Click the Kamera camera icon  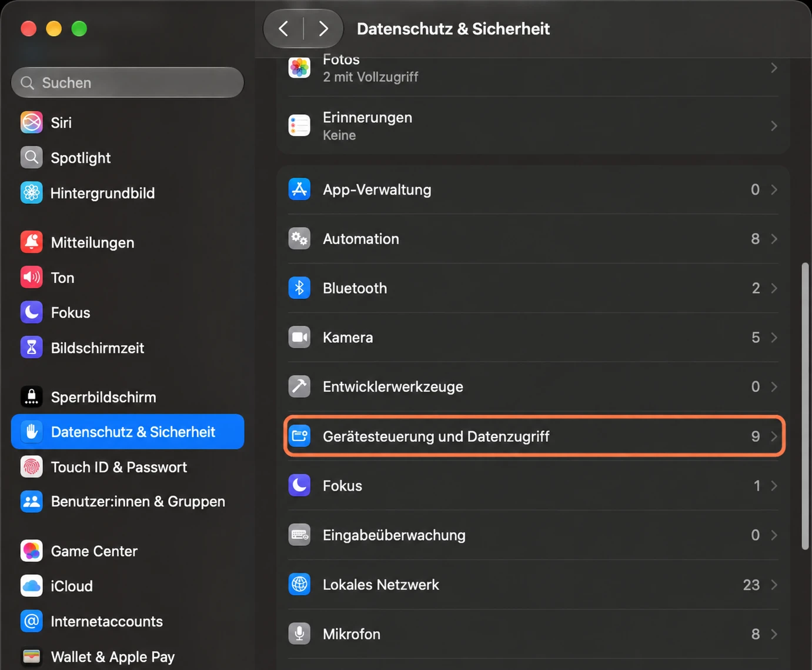[299, 338]
